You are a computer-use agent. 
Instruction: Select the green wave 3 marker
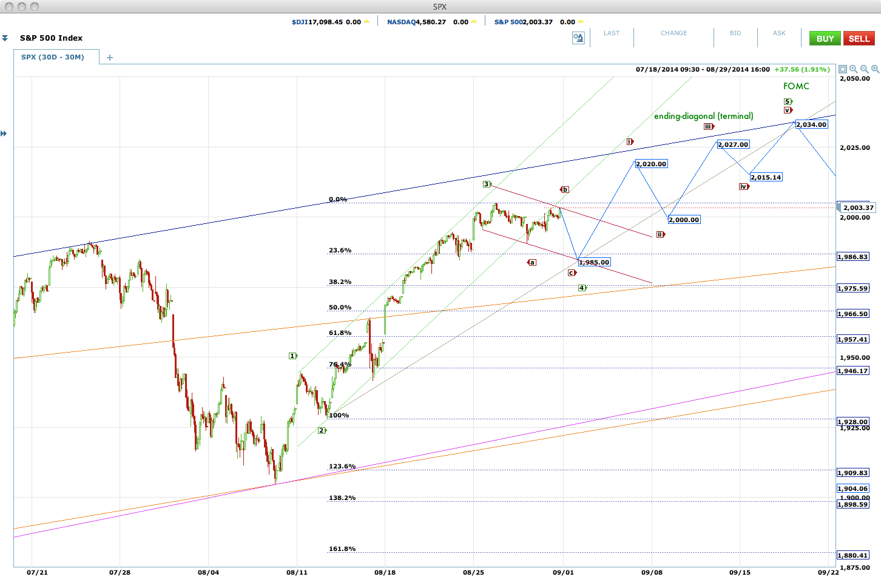(x=487, y=184)
